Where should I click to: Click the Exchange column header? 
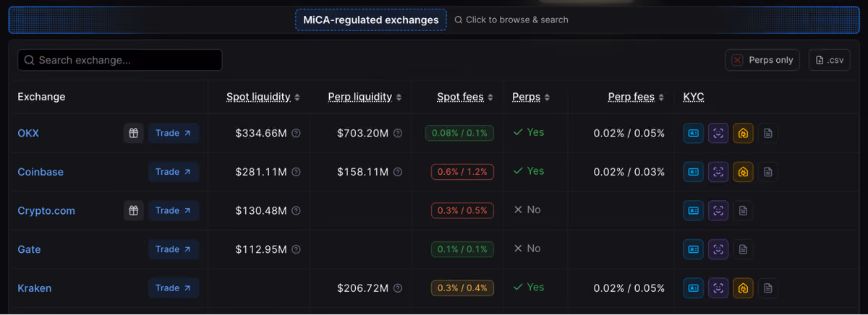(41, 97)
